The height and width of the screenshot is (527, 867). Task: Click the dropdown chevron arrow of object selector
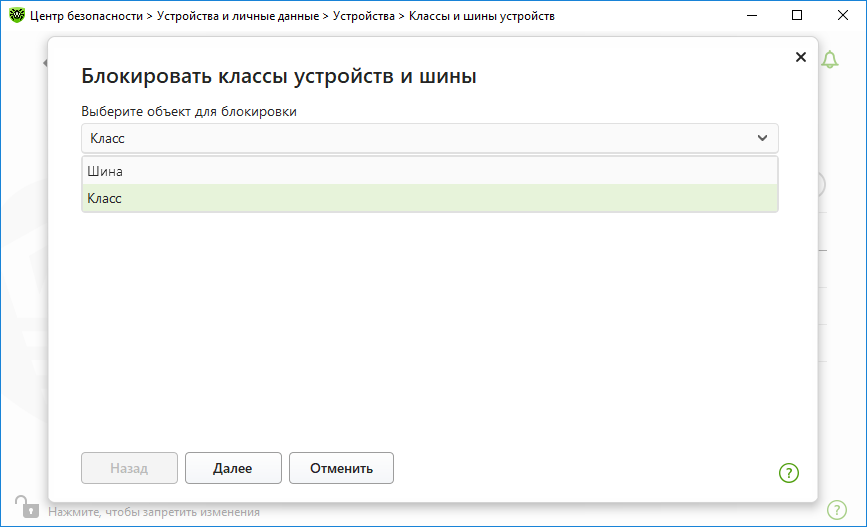tap(762, 138)
